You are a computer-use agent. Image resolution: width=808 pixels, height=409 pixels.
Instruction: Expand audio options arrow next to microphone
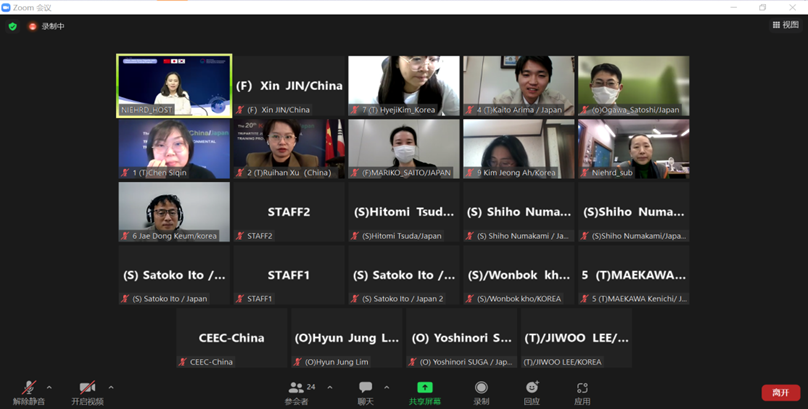49,388
